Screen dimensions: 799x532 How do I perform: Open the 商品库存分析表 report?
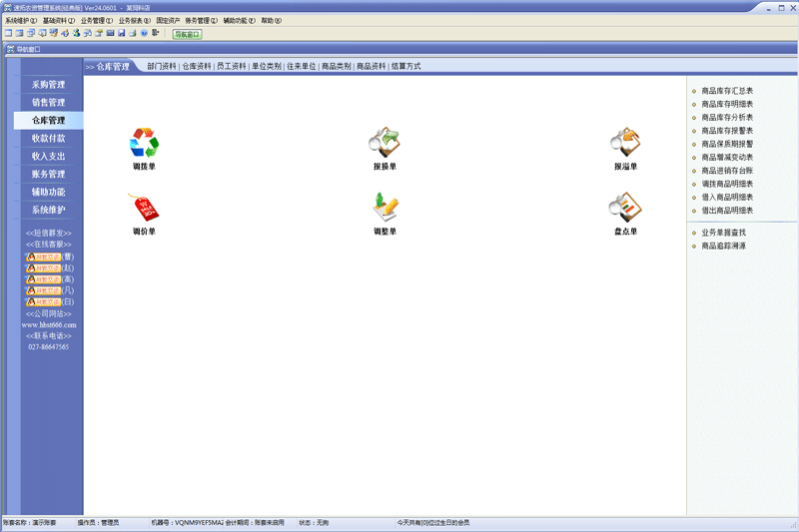tap(727, 117)
